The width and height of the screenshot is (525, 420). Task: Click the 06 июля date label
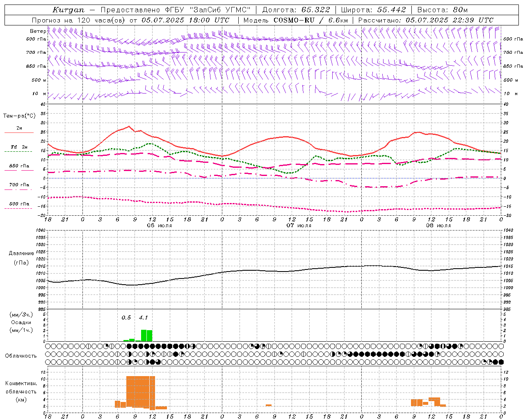(x=160, y=226)
